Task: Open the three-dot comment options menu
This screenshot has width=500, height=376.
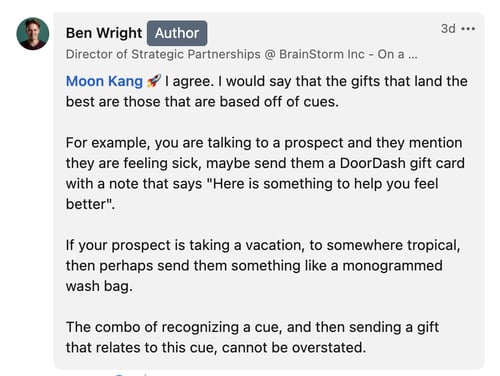Action: (x=468, y=29)
